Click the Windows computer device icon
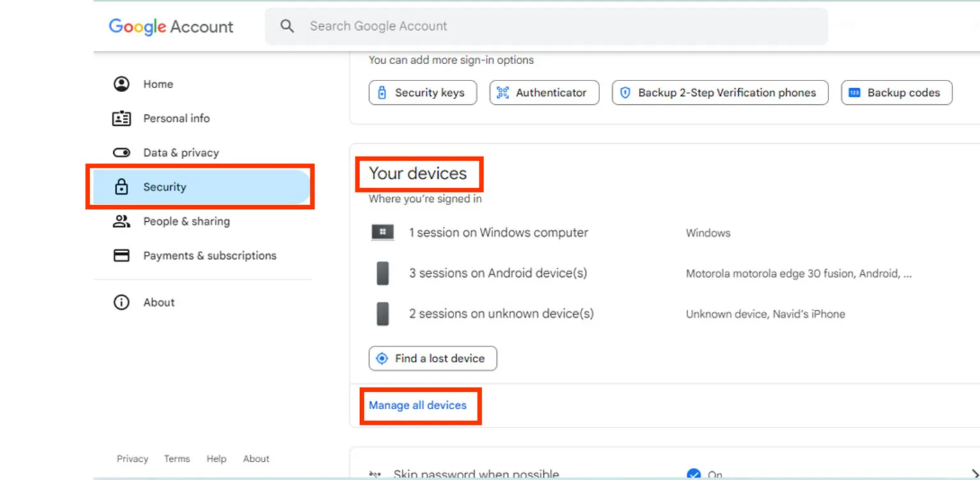The width and height of the screenshot is (980, 480). click(383, 233)
